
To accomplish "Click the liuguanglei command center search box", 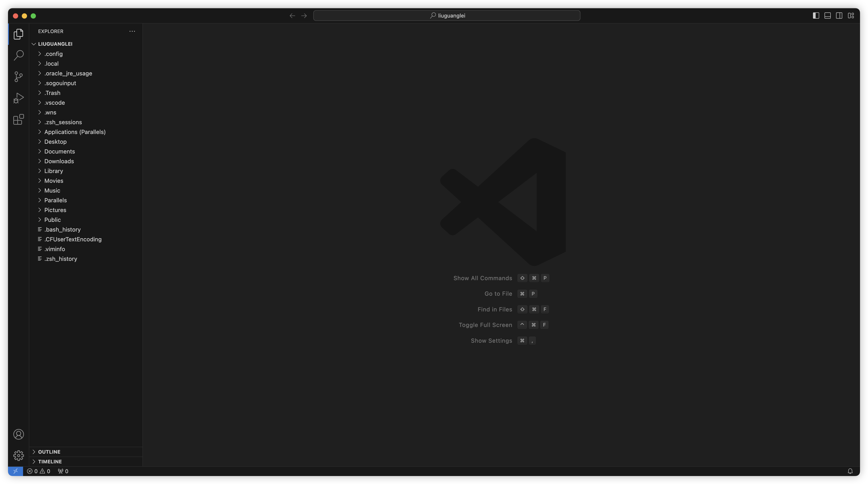I will pos(446,16).
